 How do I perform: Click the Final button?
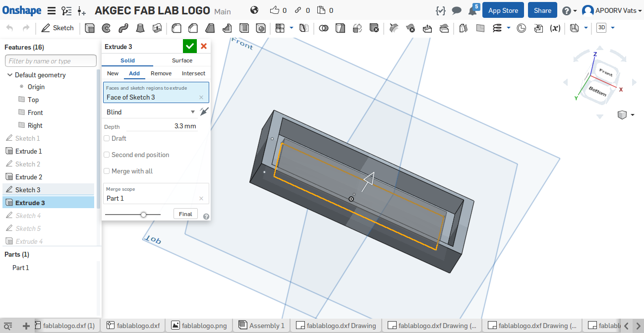(185, 214)
